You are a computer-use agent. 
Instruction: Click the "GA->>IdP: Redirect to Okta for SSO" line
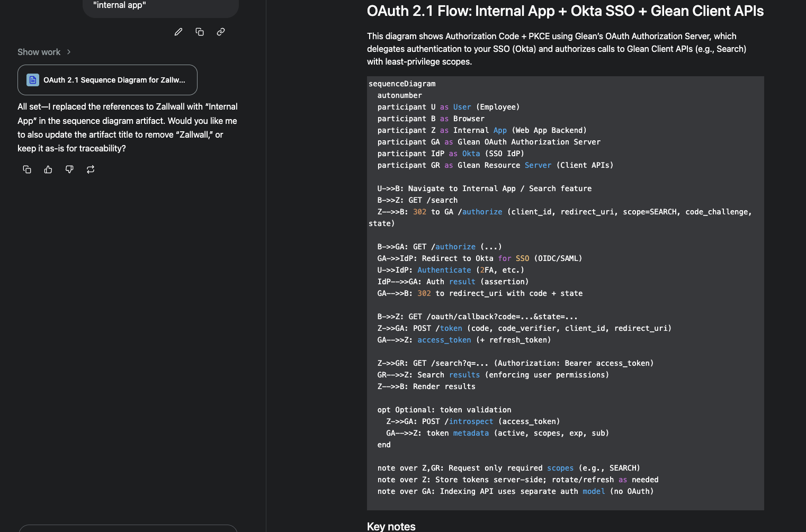tap(480, 258)
